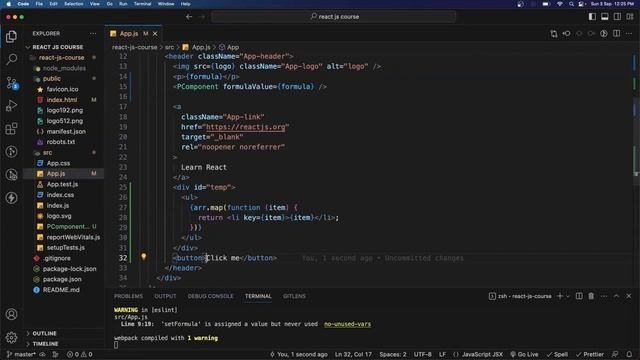This screenshot has height=360, width=640.
Task: Open the Manage gear icon
Action: pyautogui.click(x=11, y=337)
